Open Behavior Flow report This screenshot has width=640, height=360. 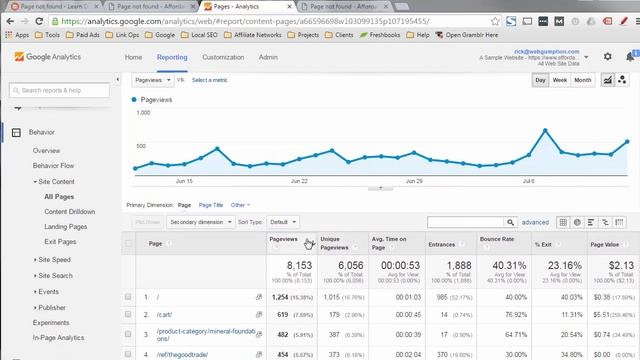pos(53,166)
